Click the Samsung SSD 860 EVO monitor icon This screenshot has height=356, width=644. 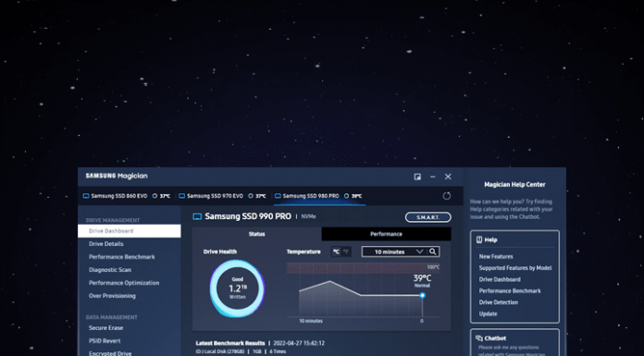[x=86, y=196]
